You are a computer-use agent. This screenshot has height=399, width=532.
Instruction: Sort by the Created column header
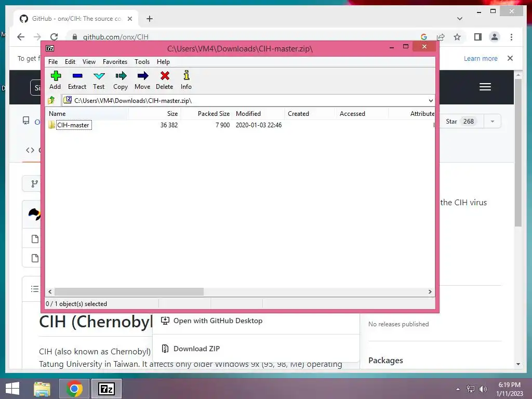point(310,114)
